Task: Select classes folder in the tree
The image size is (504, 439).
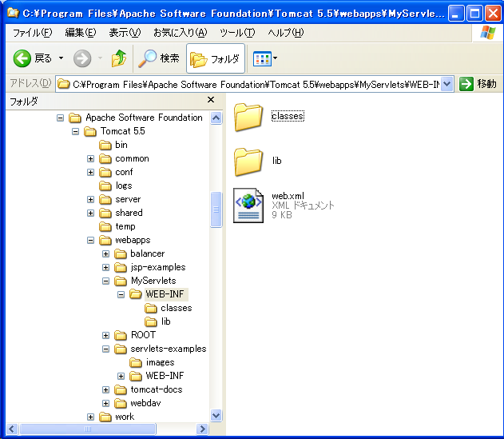Action: [x=168, y=309]
